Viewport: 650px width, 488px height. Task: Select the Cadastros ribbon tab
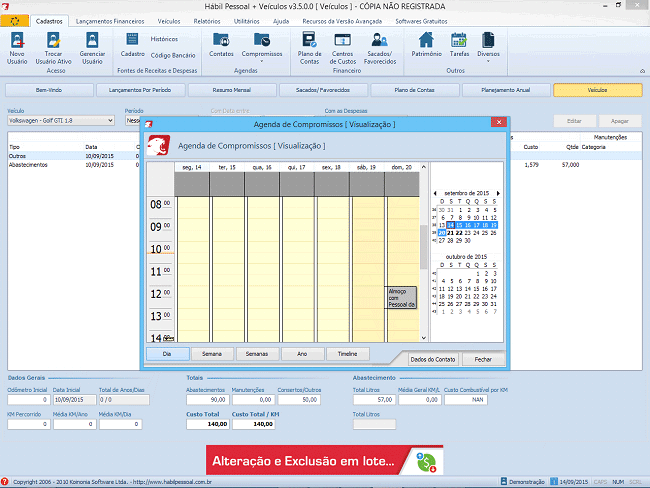49,21
